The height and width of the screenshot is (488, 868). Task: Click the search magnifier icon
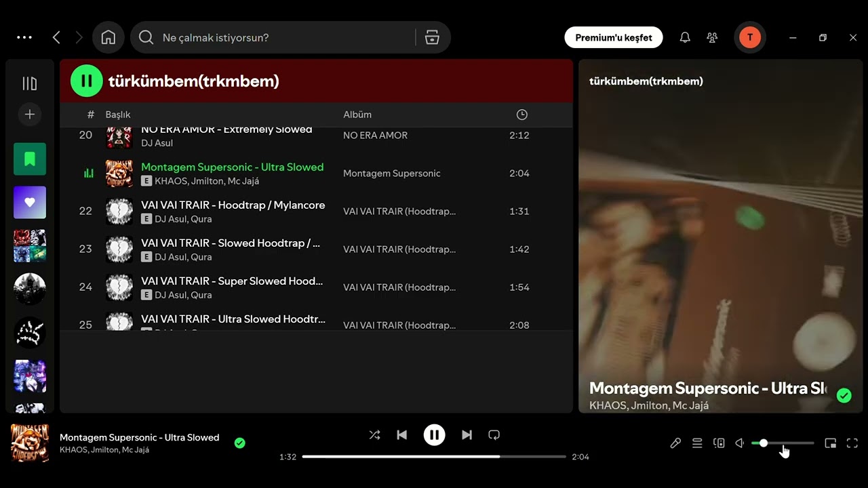click(146, 38)
